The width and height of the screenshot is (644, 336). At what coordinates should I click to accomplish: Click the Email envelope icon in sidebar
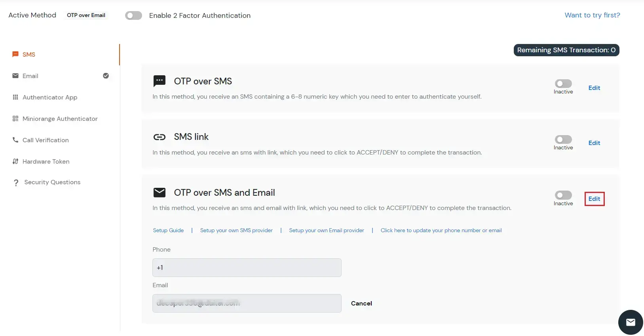point(15,76)
